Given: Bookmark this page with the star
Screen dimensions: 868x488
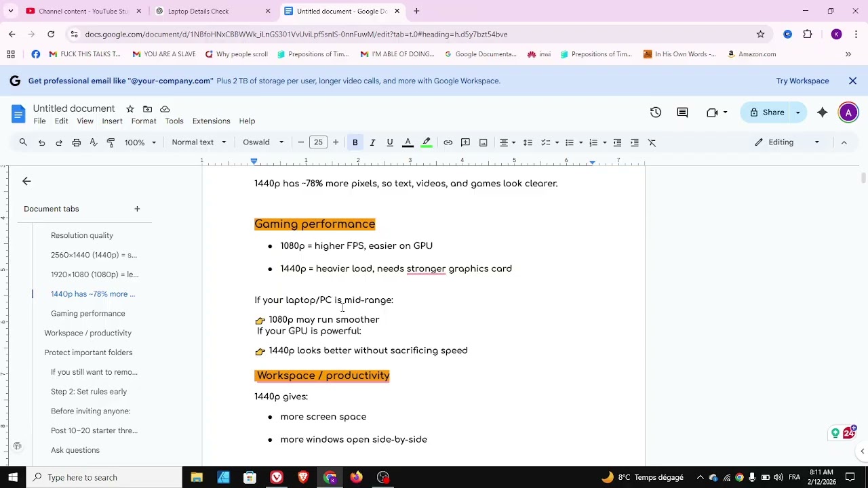Looking at the screenshot, I should pyautogui.click(x=760, y=34).
